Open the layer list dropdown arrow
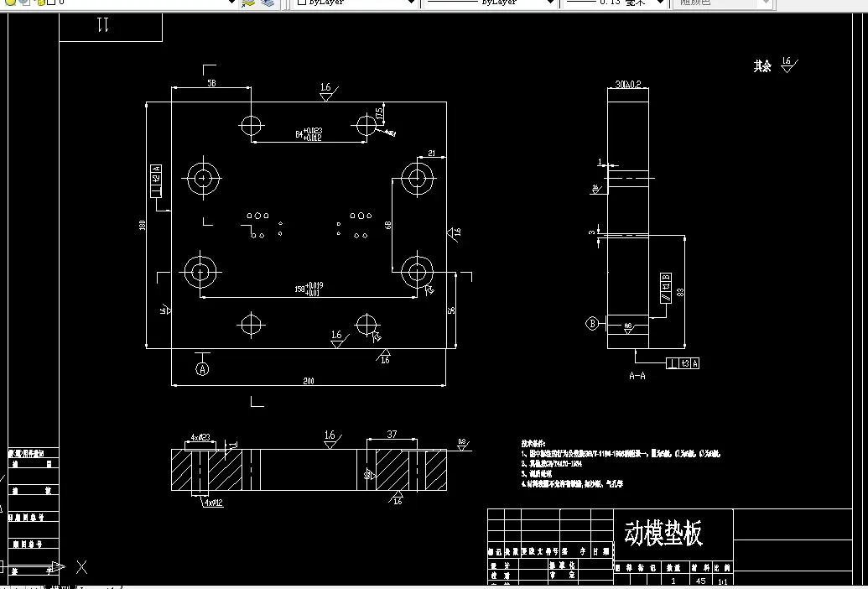 coord(232,3)
